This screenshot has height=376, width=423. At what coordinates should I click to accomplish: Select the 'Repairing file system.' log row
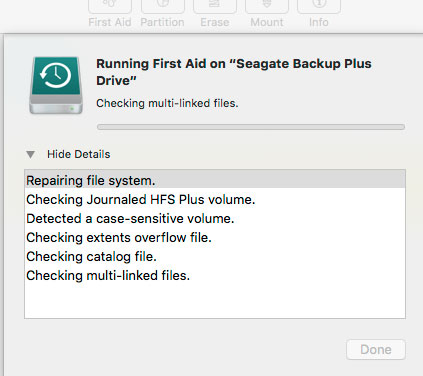click(215, 180)
